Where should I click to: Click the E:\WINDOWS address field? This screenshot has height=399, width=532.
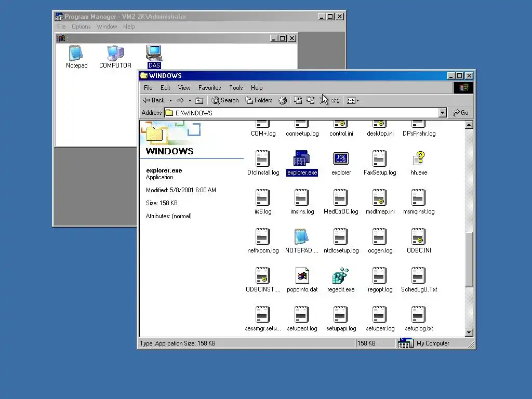point(301,113)
